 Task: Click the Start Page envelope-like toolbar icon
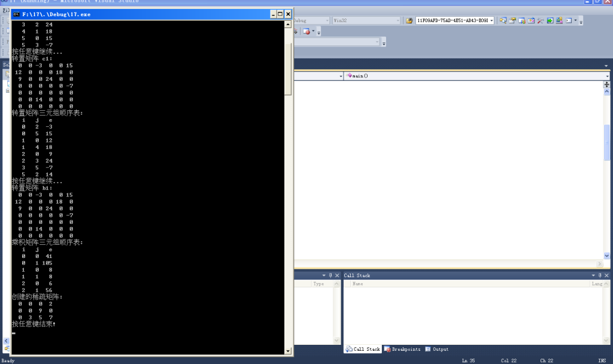(532, 21)
